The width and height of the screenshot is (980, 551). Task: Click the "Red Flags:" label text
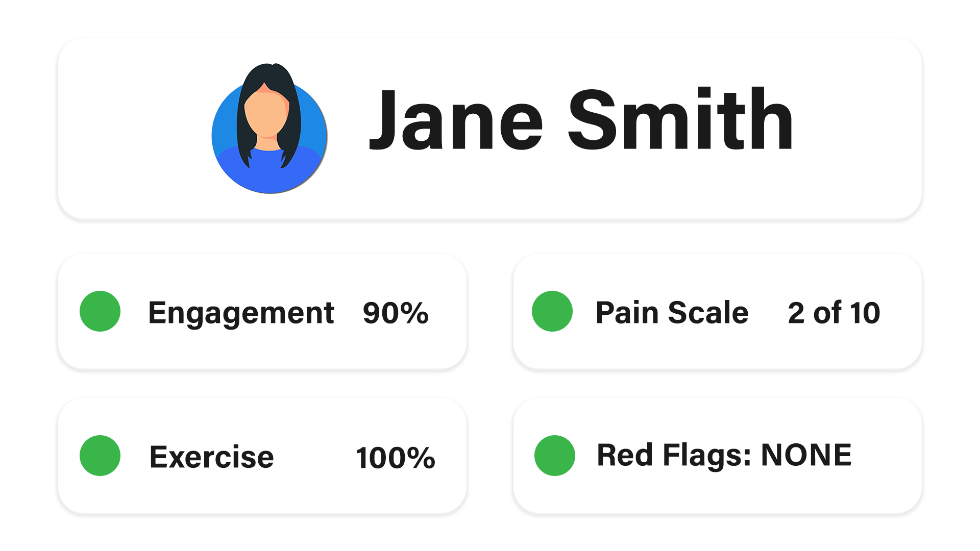(674, 455)
